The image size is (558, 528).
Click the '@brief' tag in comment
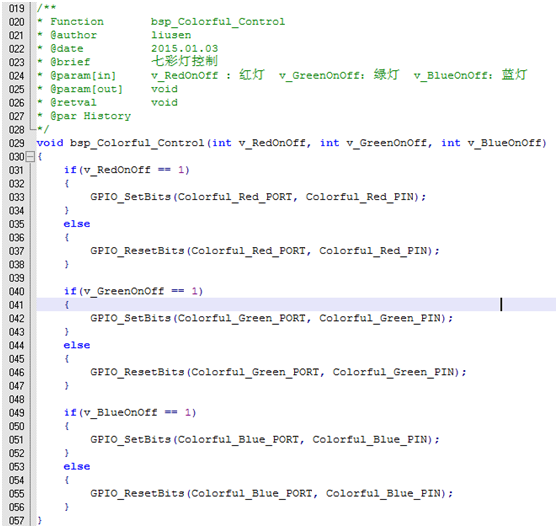[x=70, y=62]
